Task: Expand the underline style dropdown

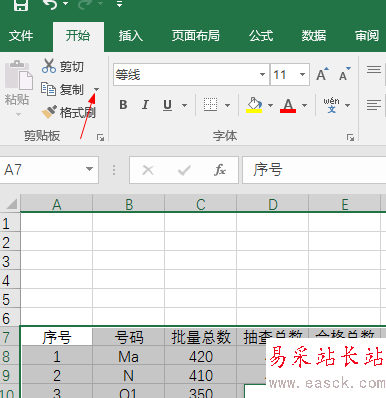Action: (x=184, y=105)
